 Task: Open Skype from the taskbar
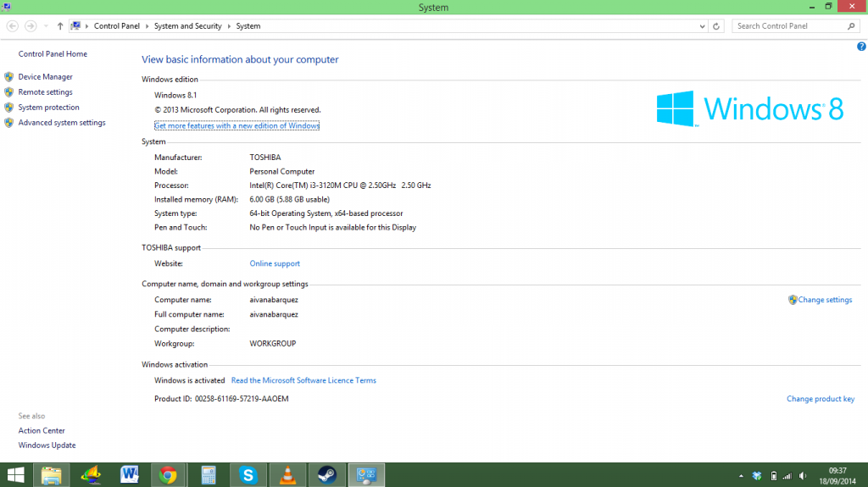click(248, 475)
